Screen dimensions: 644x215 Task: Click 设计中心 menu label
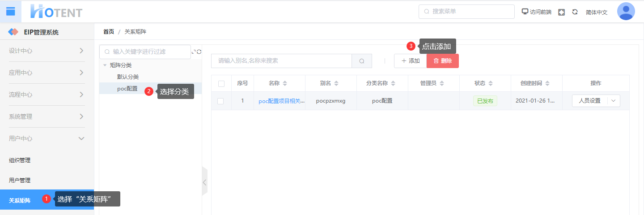click(x=21, y=51)
